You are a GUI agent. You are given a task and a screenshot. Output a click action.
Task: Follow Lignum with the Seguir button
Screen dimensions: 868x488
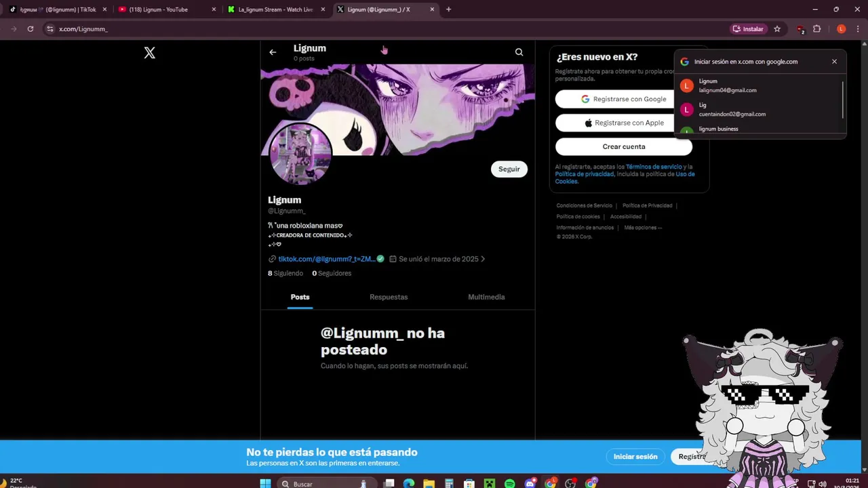[x=509, y=169]
